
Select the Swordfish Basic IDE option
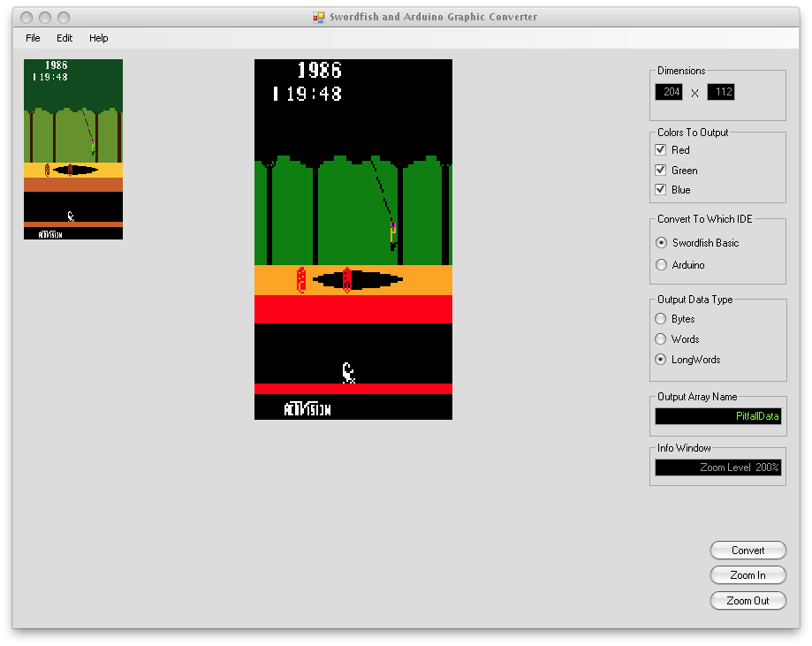[661, 242]
